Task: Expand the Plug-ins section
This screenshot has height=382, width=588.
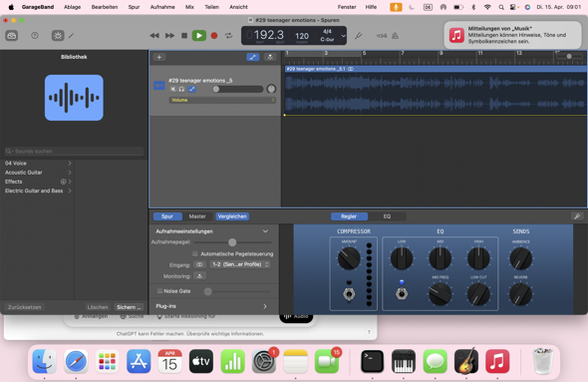Action: (x=265, y=306)
